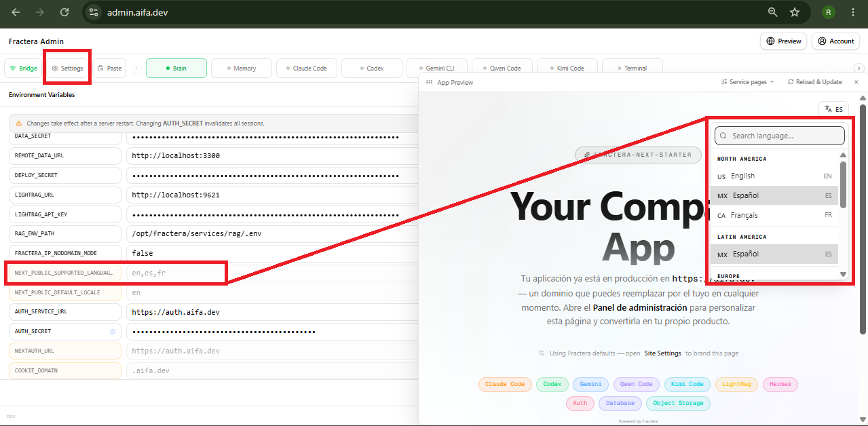Open the Settings button
868x426 pixels.
point(68,69)
